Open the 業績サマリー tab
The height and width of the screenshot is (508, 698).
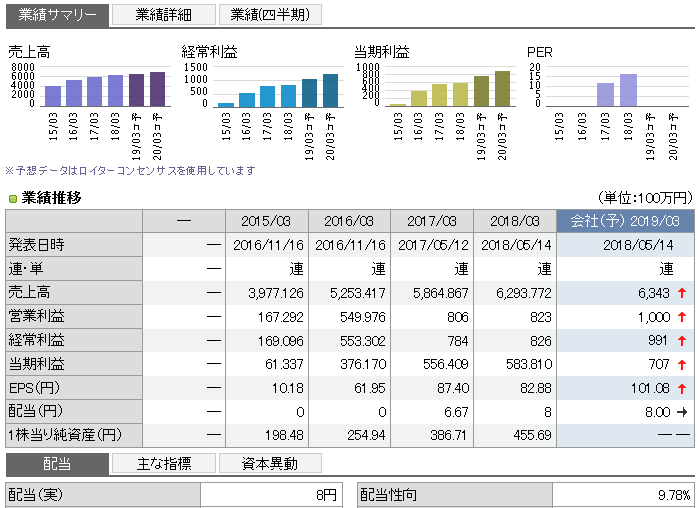[x=57, y=14]
